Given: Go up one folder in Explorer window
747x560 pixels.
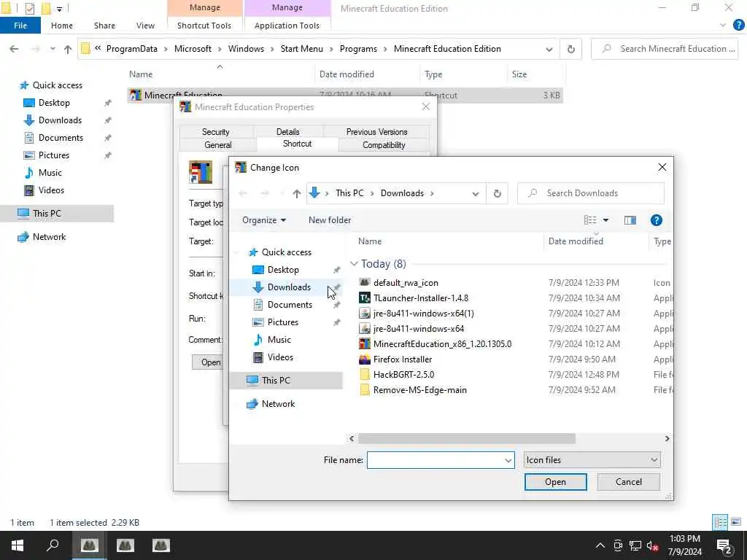Looking at the screenshot, I should pyautogui.click(x=68, y=49).
